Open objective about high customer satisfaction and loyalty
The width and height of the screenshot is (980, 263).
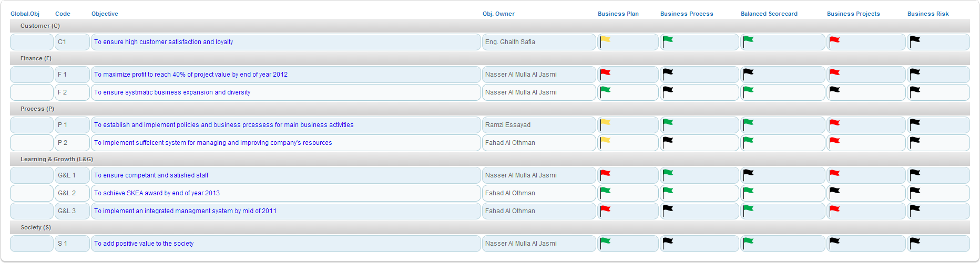164,42
